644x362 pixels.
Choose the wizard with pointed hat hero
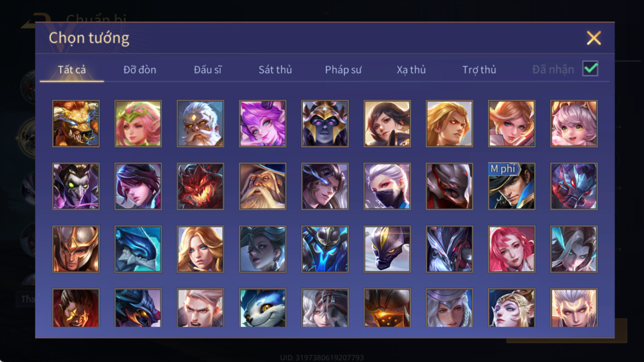coord(262,186)
